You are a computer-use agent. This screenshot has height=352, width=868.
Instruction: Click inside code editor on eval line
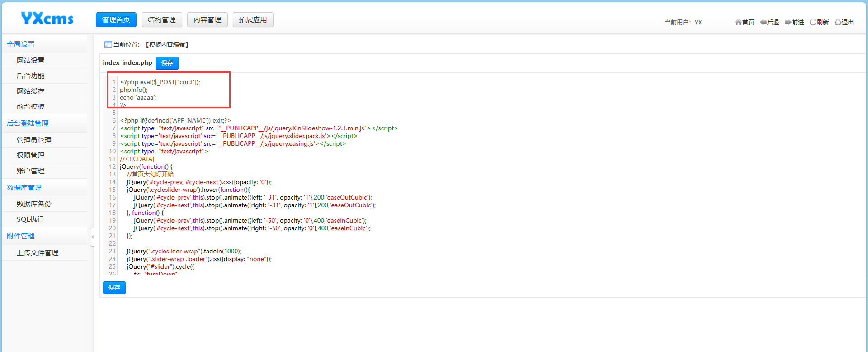click(160, 82)
